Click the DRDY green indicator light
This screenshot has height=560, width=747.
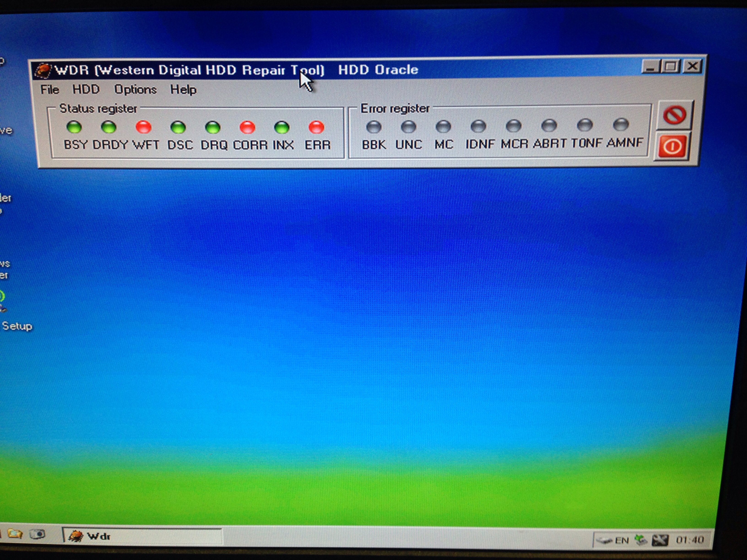tap(109, 127)
